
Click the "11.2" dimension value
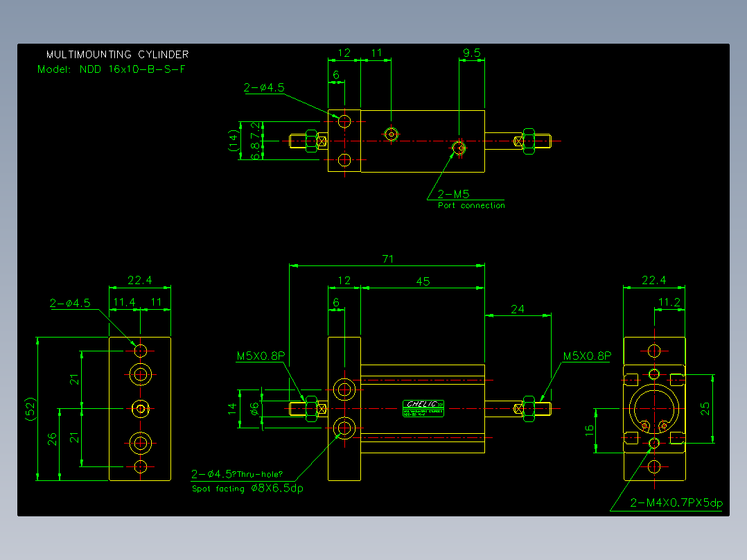coord(669,302)
